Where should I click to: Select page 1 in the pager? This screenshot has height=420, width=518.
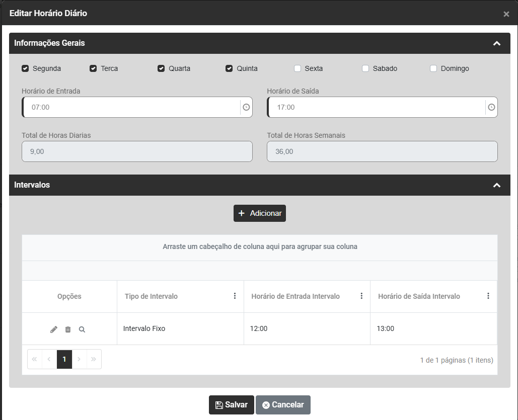64,359
